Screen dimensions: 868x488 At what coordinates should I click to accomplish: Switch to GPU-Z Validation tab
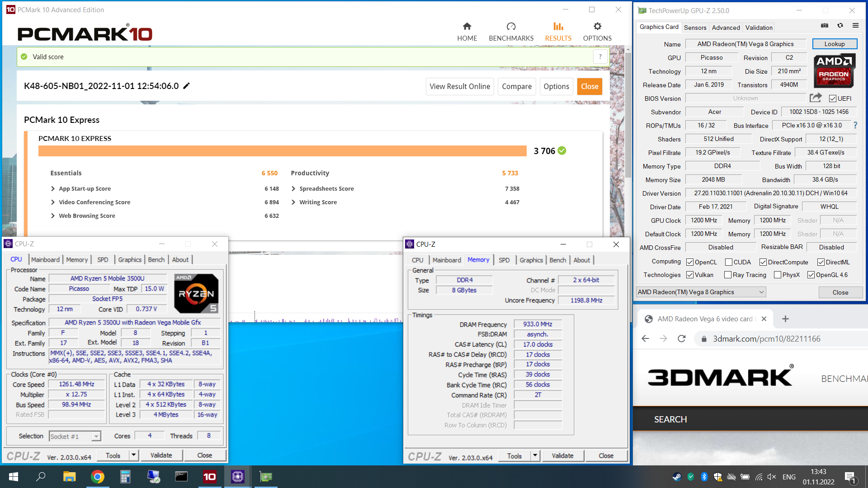pyautogui.click(x=759, y=28)
